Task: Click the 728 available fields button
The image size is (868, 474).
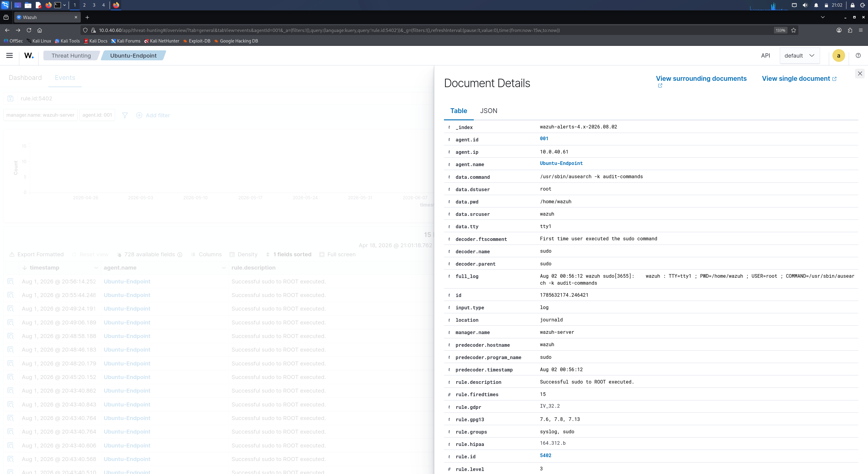Action: click(149, 254)
